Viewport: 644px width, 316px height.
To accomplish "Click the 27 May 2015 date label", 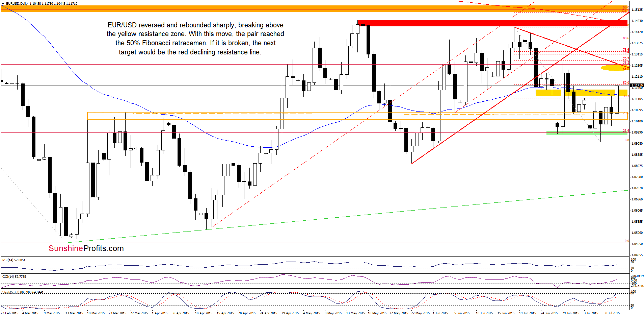I will pyautogui.click(x=421, y=313).
